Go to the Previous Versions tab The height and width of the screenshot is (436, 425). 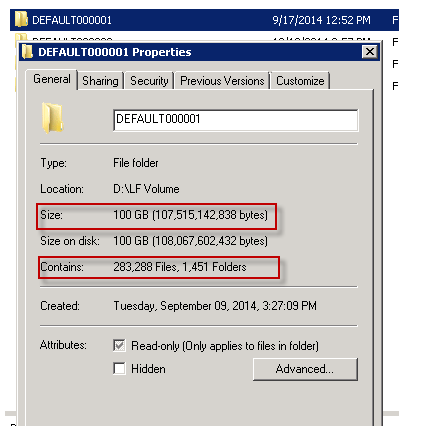[x=222, y=81]
